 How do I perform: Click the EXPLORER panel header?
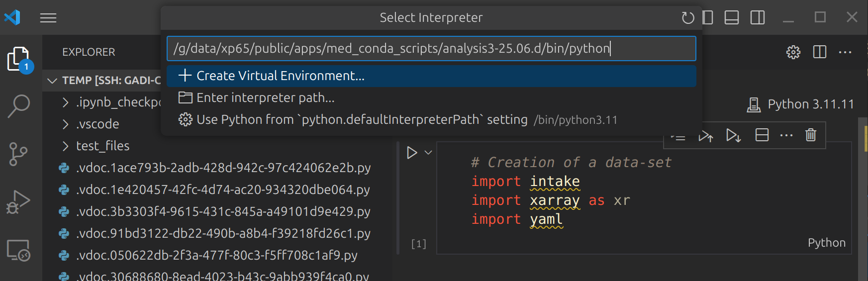pos(89,52)
